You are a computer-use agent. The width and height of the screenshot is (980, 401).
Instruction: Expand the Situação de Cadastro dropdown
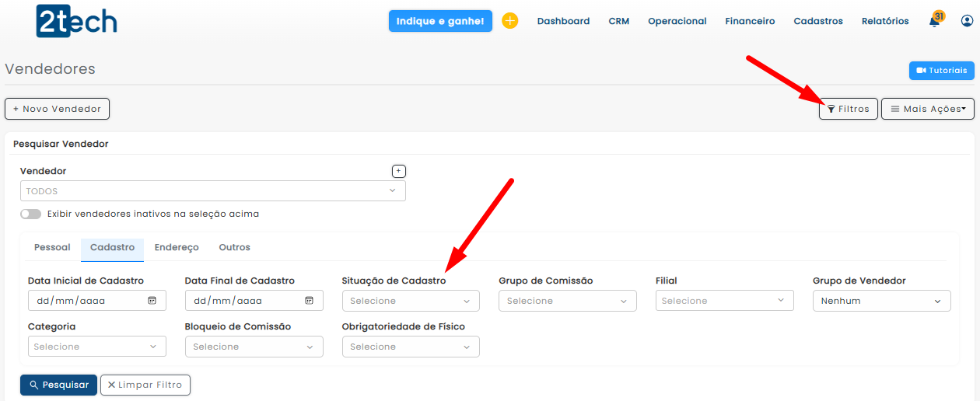[411, 301]
